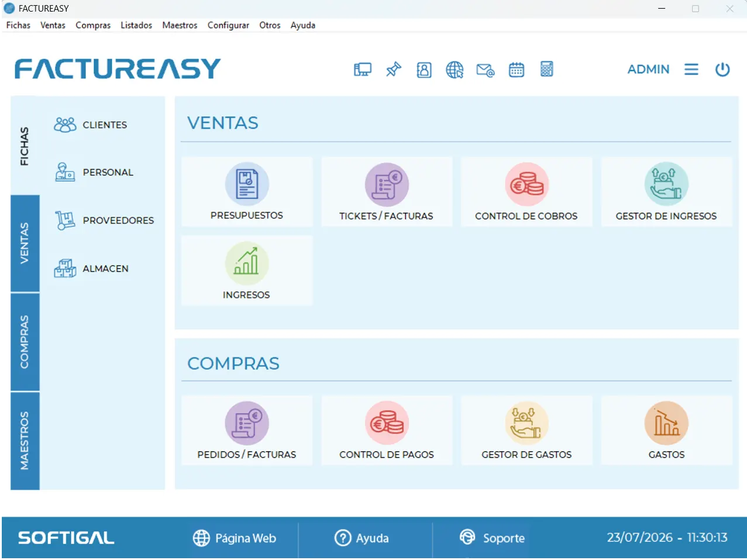Open Personal in the Fichas panel
This screenshot has height=560, width=747.
click(94, 172)
